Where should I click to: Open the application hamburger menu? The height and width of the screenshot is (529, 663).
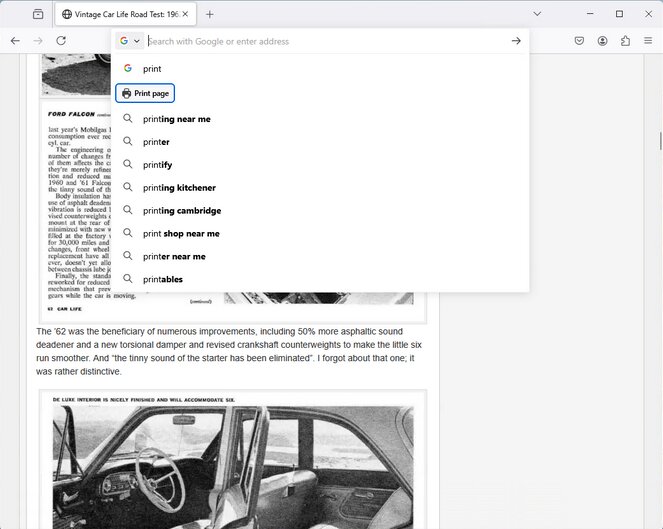click(x=649, y=41)
